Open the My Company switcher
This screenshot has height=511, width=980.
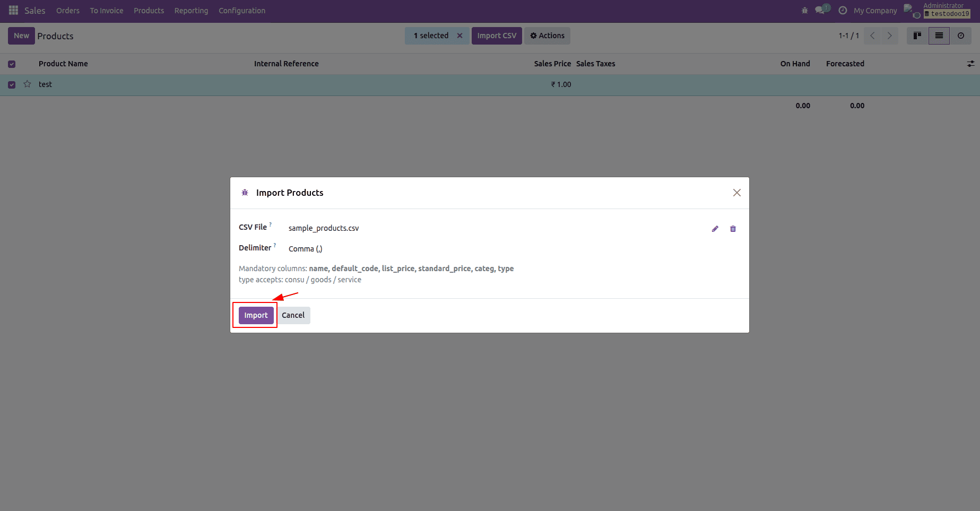(875, 11)
